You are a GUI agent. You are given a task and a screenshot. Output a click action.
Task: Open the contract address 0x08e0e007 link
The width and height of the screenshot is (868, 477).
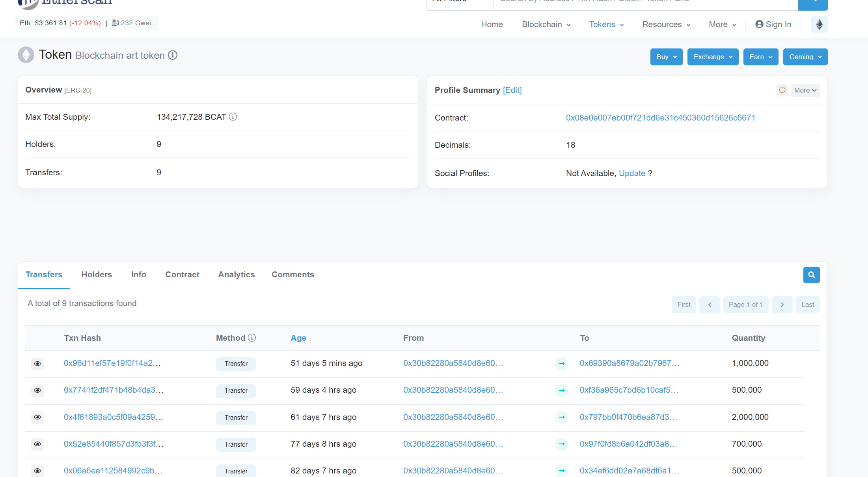click(660, 117)
